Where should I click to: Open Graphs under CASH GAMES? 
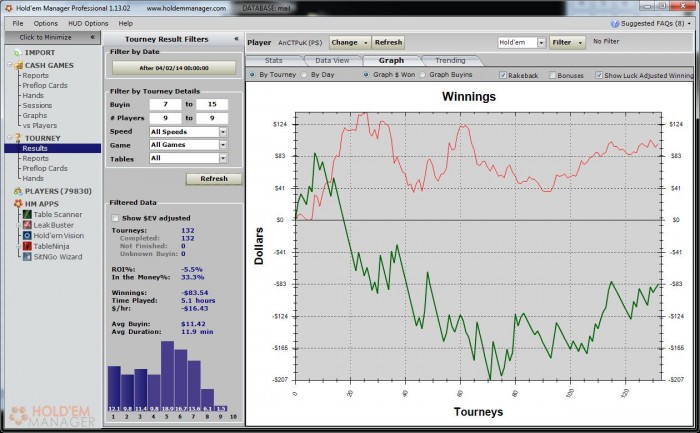35,115
